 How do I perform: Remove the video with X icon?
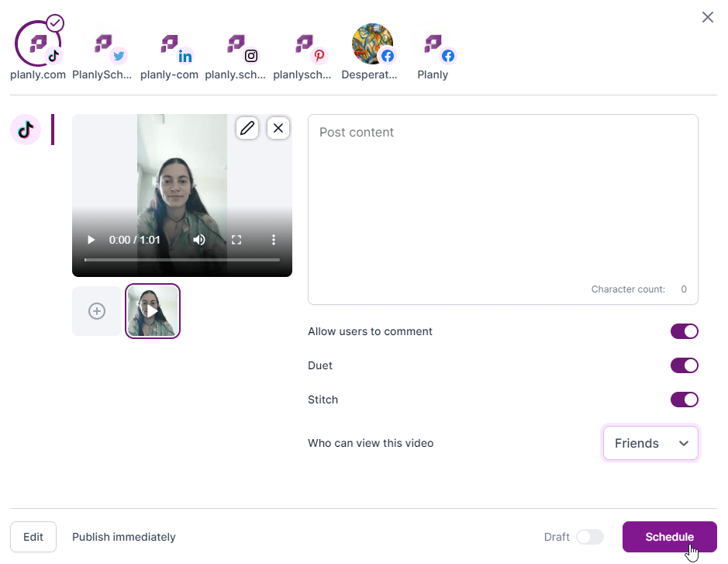click(x=278, y=128)
